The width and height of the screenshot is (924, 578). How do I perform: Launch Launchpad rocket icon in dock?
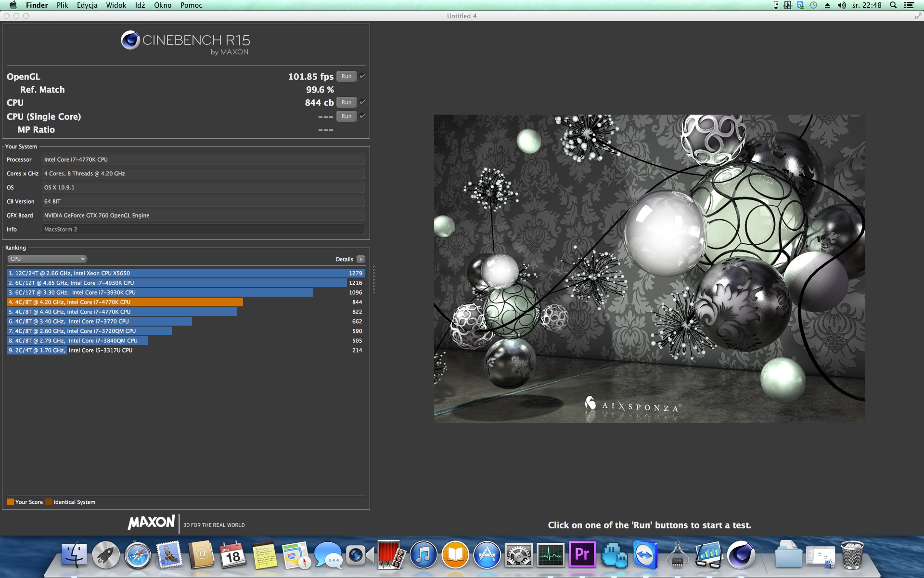click(106, 555)
